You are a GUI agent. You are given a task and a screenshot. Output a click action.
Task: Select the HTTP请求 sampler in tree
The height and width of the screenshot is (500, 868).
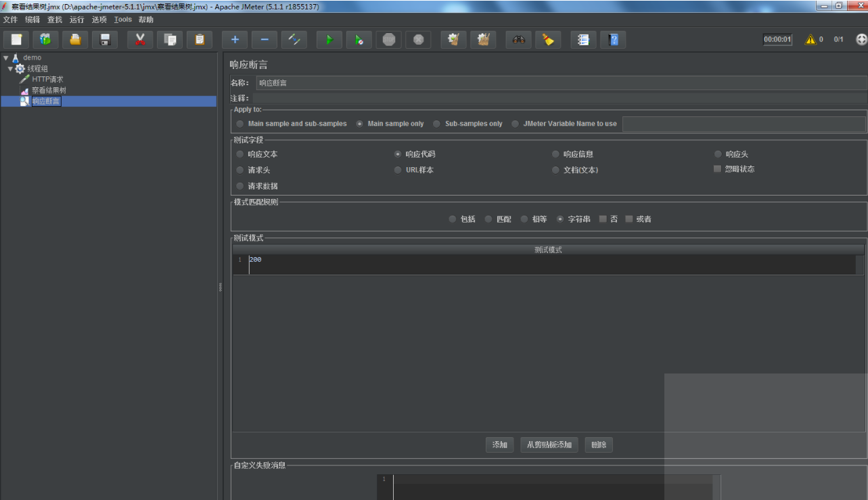click(47, 79)
